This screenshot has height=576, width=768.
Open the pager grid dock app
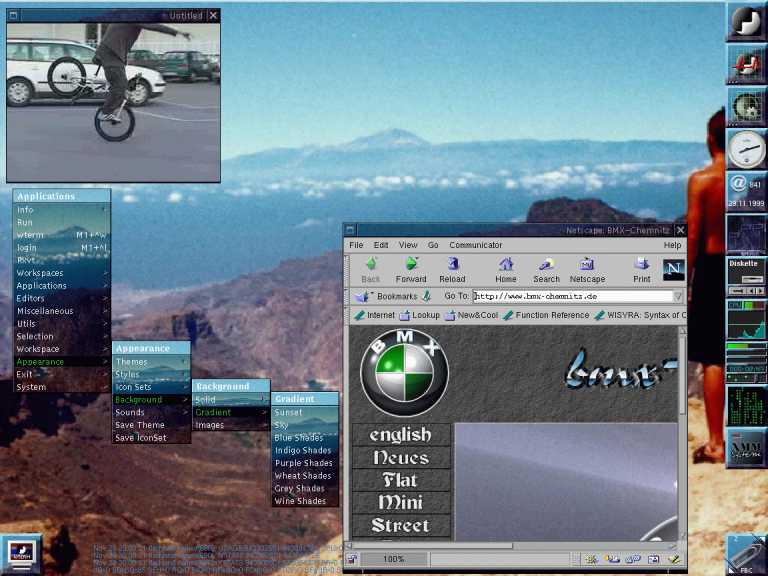point(746,234)
